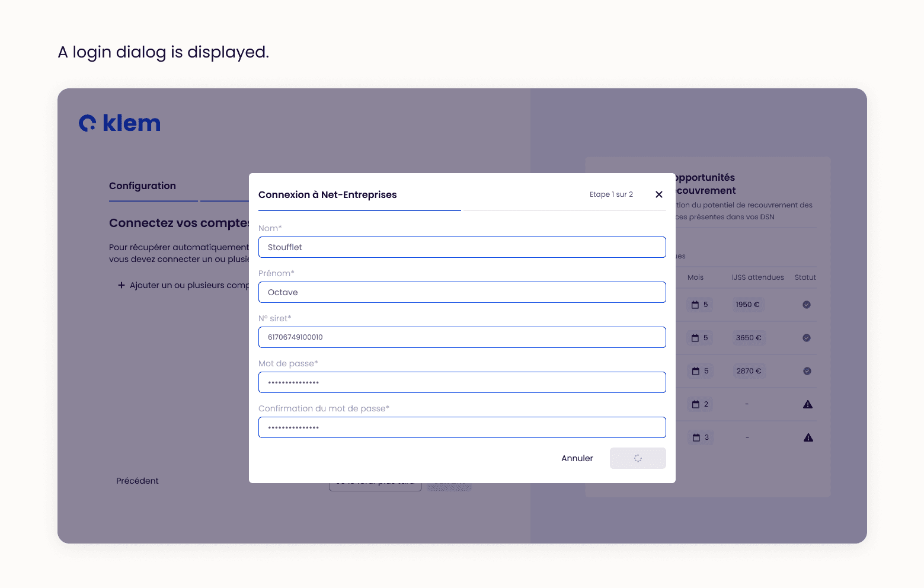Open the Configuration tab
The height and width of the screenshot is (588, 924).
coord(142,186)
